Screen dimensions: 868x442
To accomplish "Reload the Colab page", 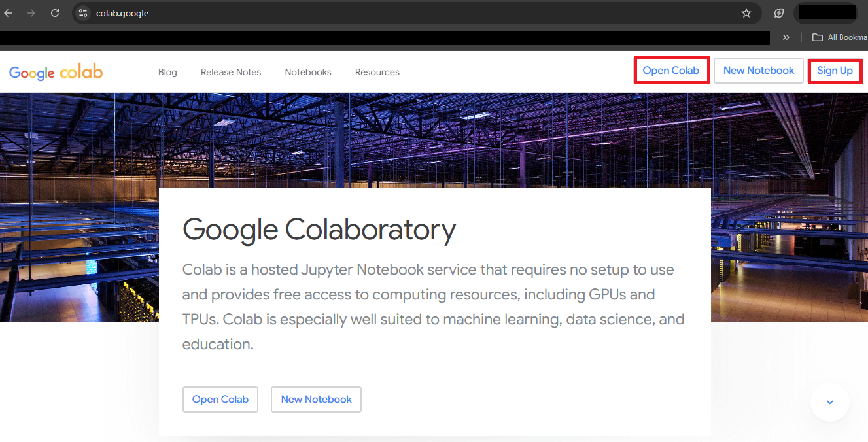I will [x=55, y=13].
